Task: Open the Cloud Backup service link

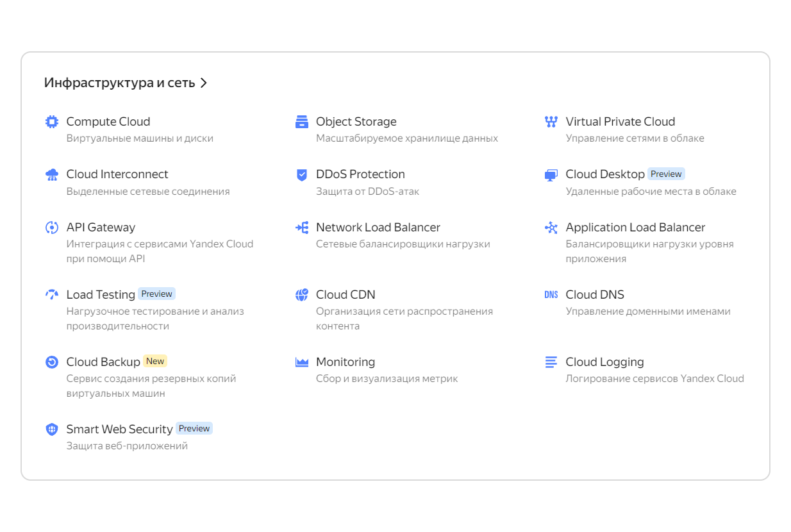Action: [103, 362]
